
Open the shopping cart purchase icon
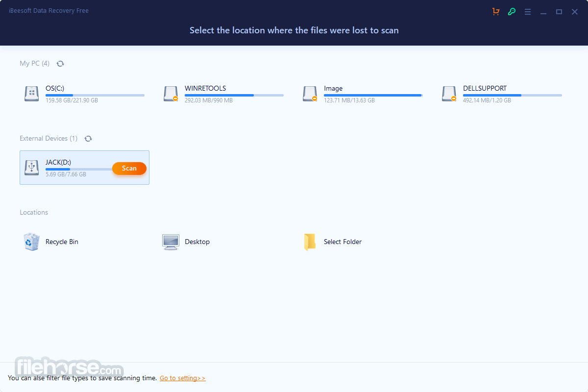coord(496,11)
